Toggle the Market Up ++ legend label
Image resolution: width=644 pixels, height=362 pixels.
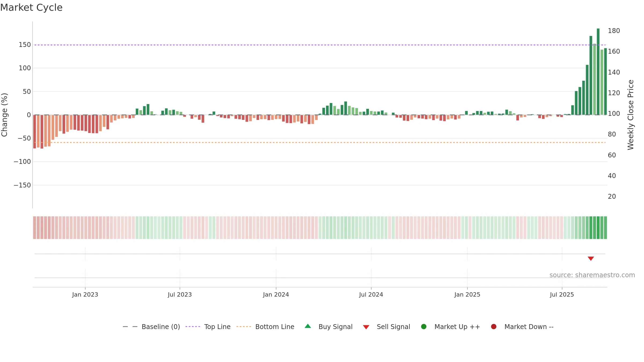[457, 327]
